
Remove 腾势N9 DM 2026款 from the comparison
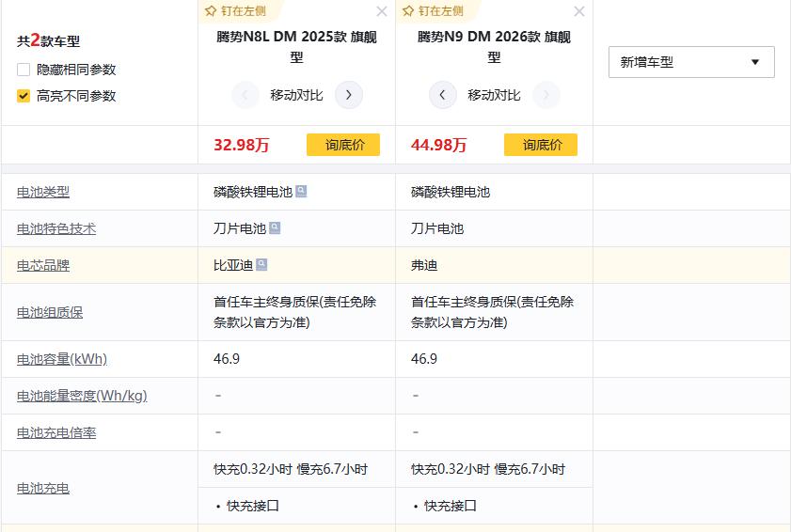[579, 11]
